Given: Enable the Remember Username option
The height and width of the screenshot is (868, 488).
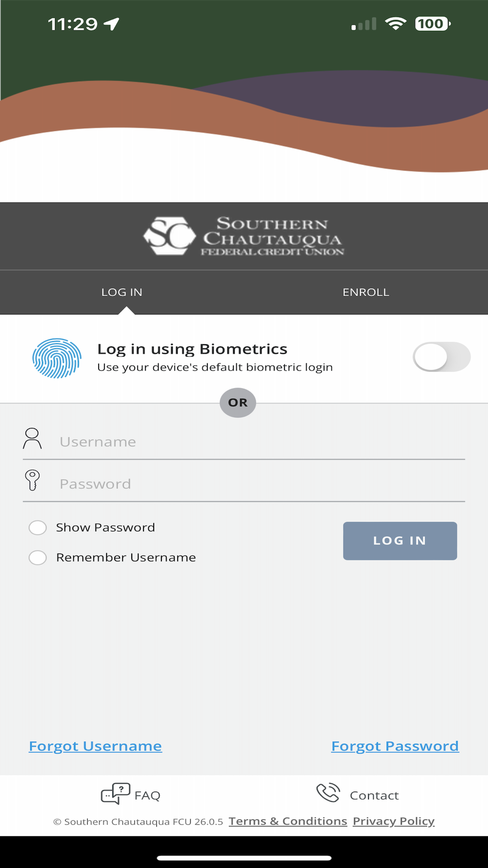Looking at the screenshot, I should click(x=38, y=558).
